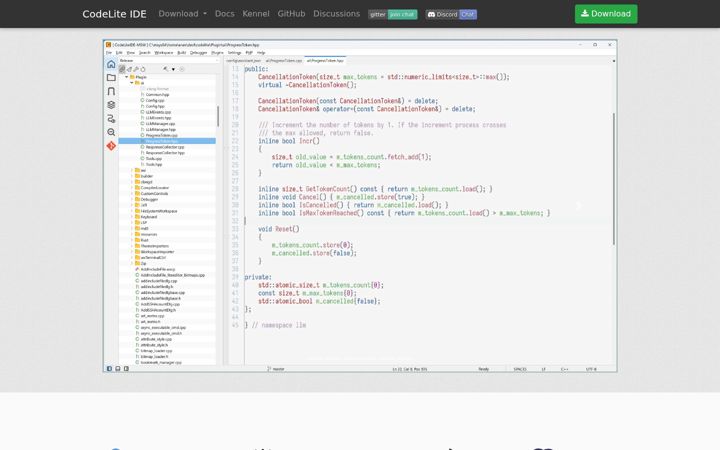
Task: Open the Help menu in IDE
Action: pos(261,53)
